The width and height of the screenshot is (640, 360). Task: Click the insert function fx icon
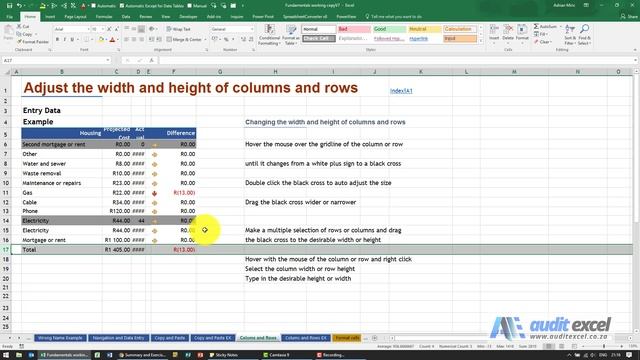(x=151, y=60)
